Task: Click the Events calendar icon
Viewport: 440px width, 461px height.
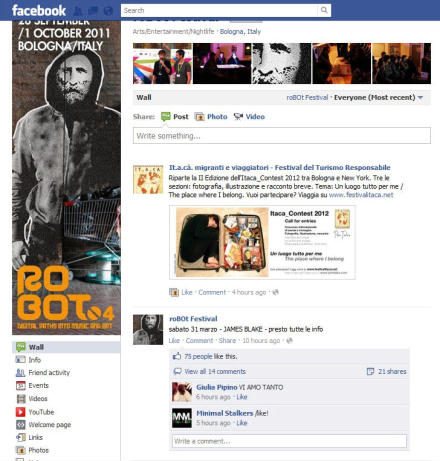Action: click(x=21, y=385)
